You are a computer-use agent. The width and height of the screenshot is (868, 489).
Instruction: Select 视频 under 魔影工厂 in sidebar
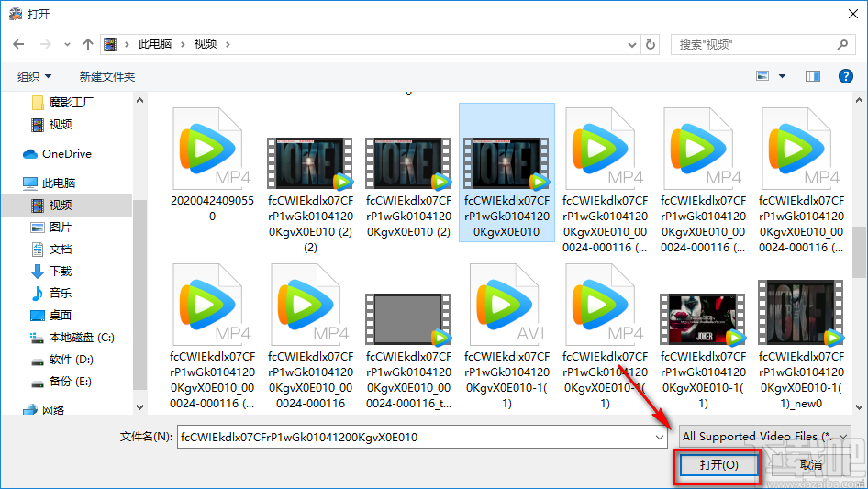click(x=52, y=125)
